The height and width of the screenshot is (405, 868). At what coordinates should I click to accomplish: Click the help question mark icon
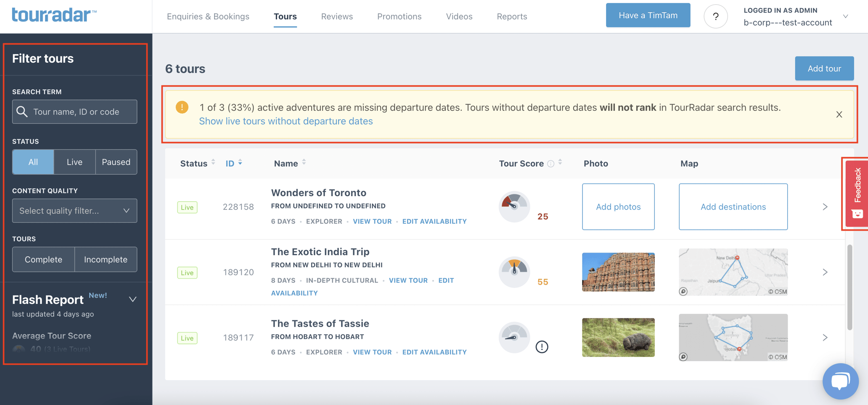715,17
